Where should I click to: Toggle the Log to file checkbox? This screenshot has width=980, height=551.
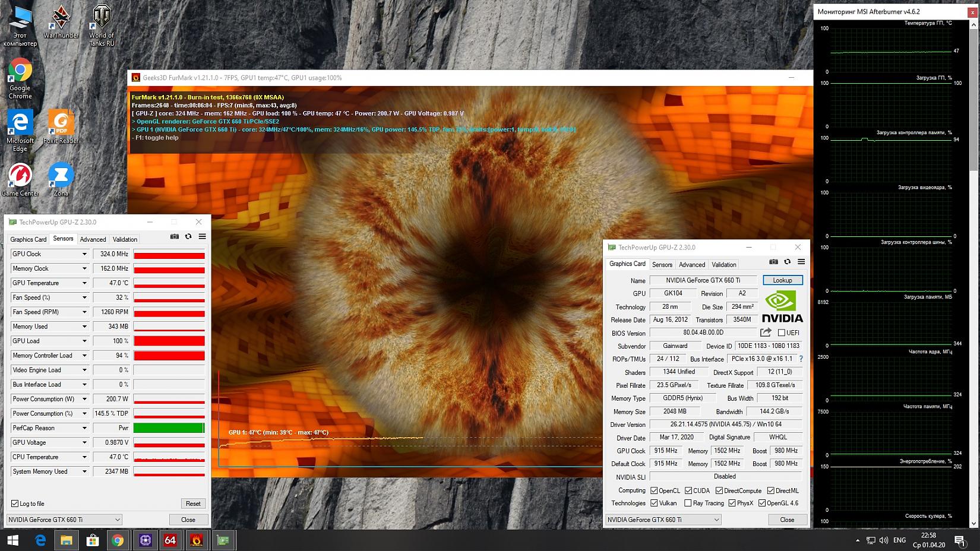[x=15, y=503]
